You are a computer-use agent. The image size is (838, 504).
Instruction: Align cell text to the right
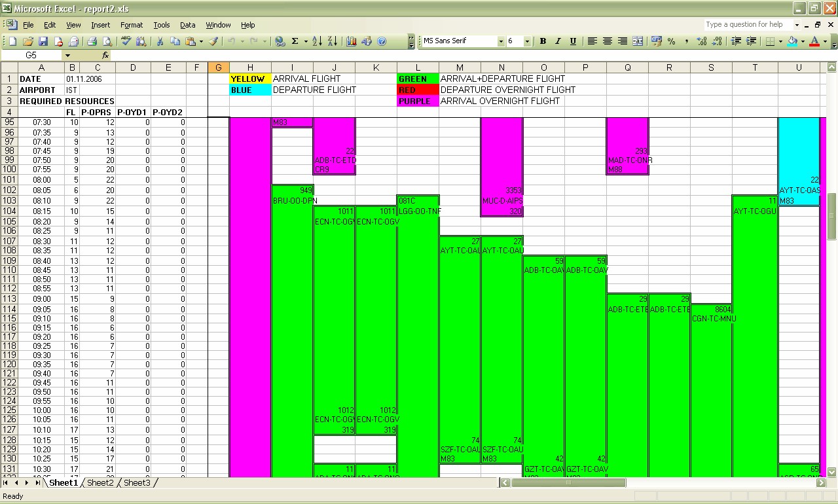pos(622,41)
